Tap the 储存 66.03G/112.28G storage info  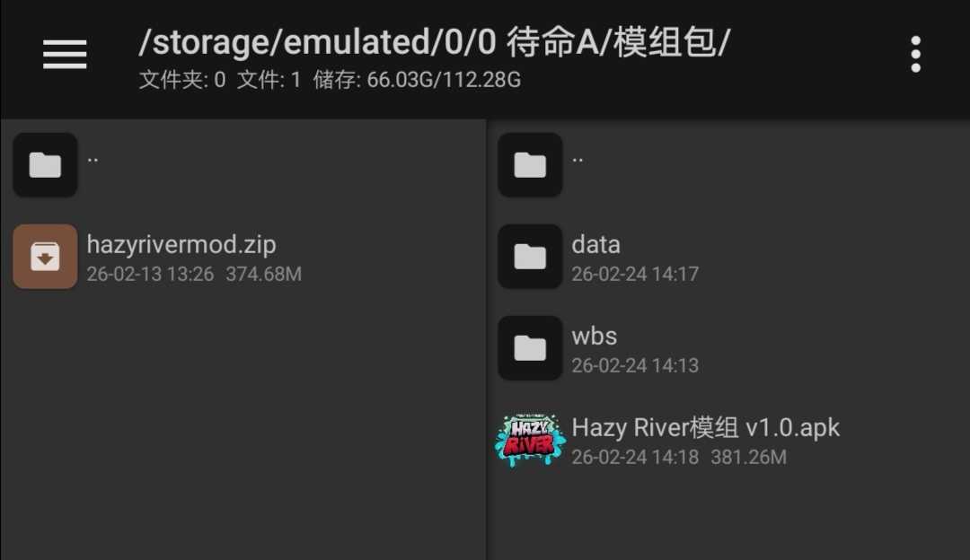(417, 80)
